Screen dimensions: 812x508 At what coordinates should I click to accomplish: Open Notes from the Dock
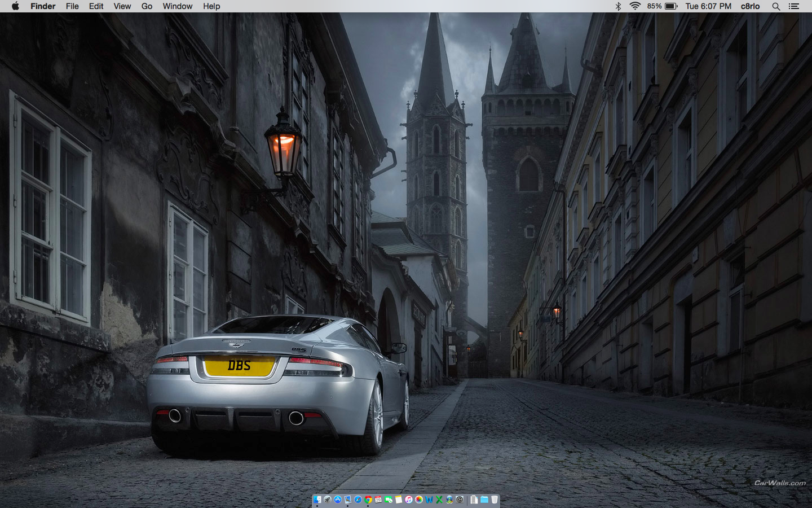click(399, 500)
